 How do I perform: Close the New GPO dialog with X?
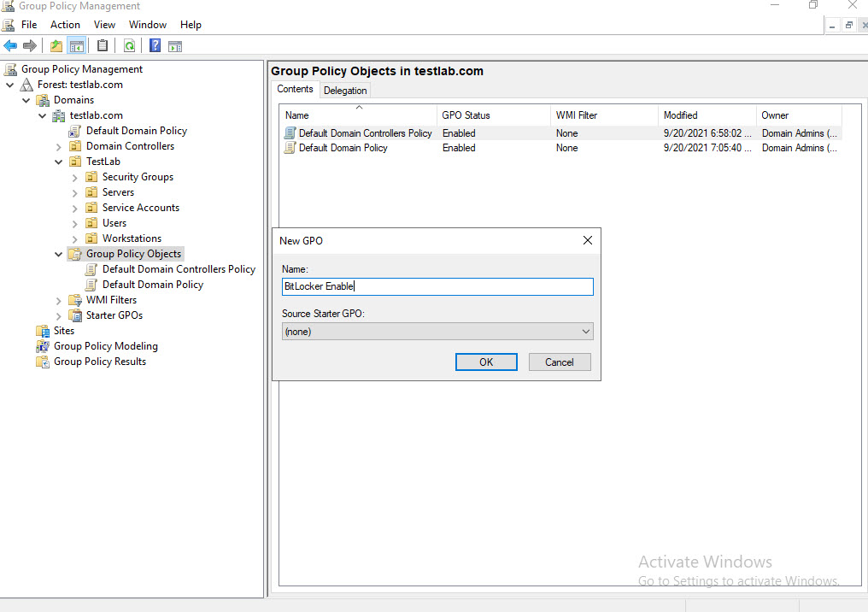(587, 241)
